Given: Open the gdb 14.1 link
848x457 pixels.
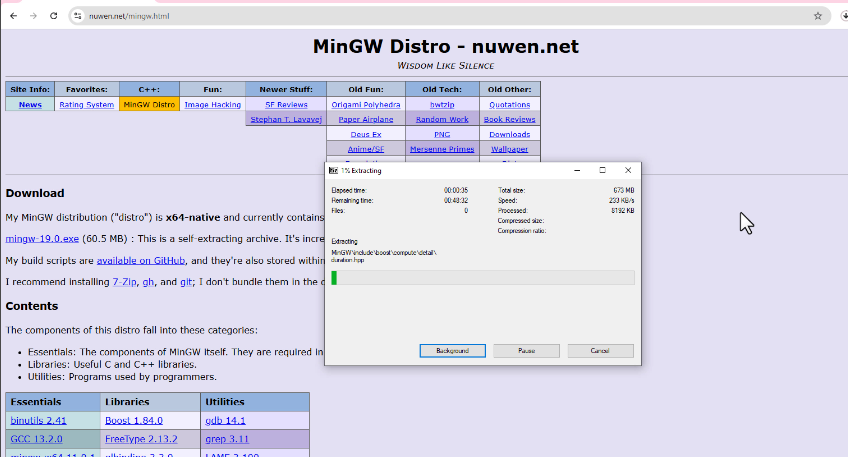Looking at the screenshot, I should tap(226, 421).
